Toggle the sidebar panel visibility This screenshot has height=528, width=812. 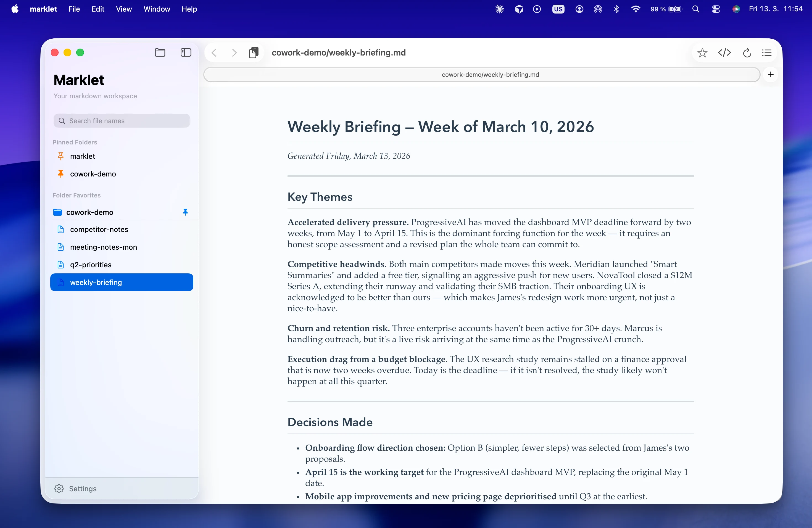pos(186,52)
